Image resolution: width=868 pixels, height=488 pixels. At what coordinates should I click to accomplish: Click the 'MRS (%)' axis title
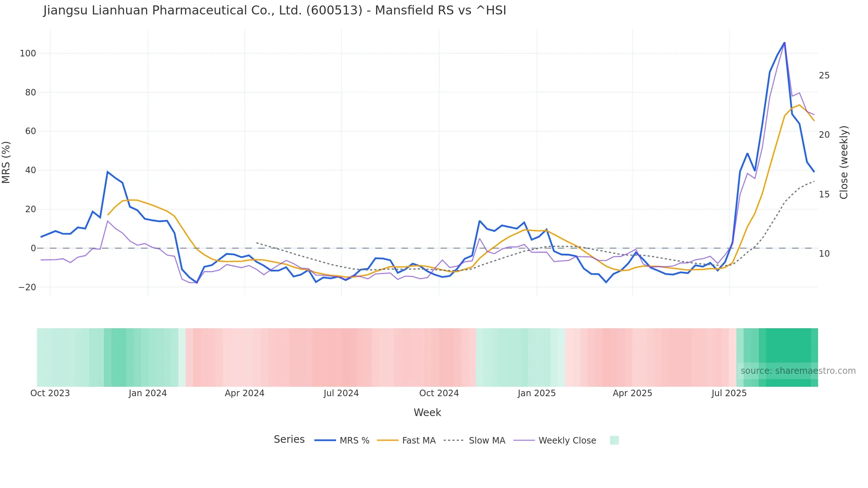pyautogui.click(x=6, y=162)
